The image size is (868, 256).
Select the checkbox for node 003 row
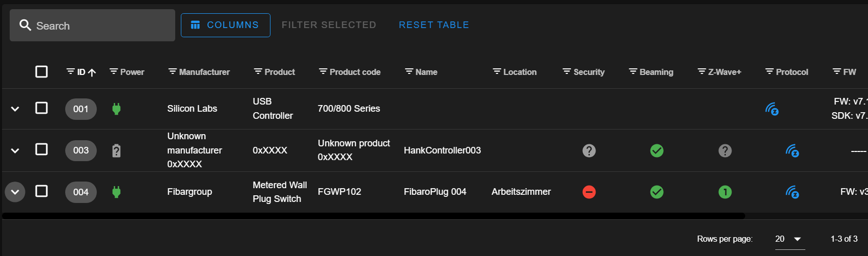pos(41,149)
